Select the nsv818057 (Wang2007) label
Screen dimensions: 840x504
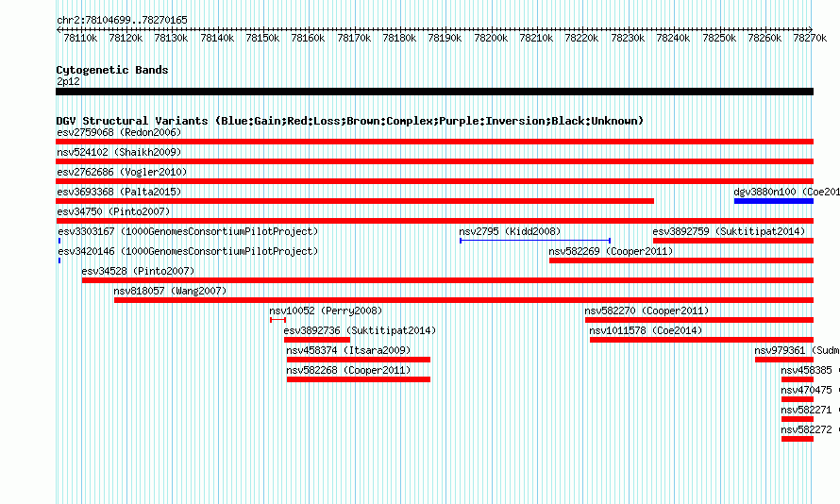(x=170, y=291)
